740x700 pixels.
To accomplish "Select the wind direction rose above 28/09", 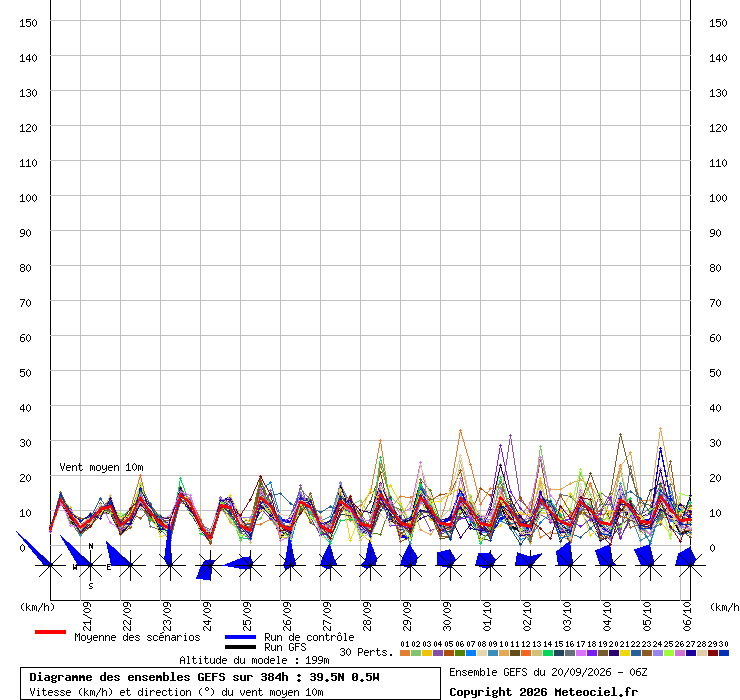I will click(370, 563).
